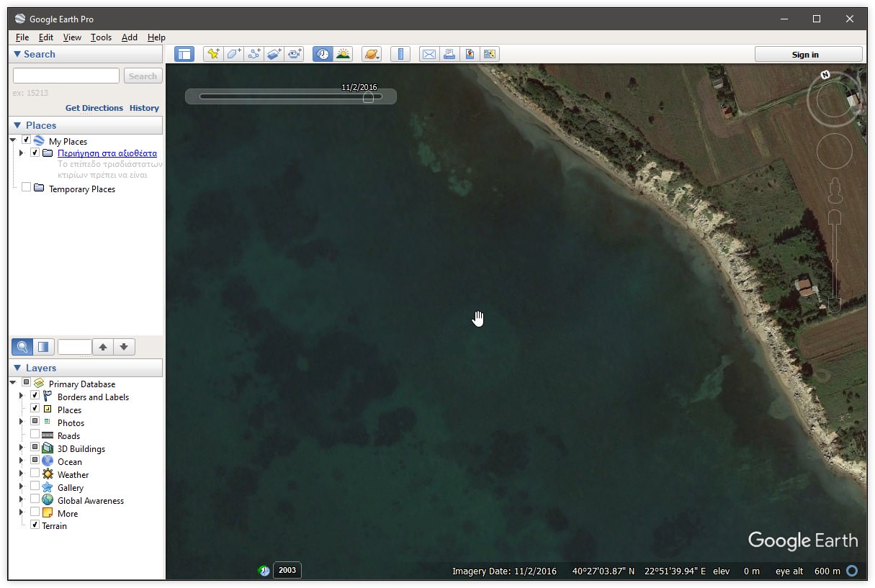
Task: Disable the Terrain layer checkbox
Action: pos(35,525)
